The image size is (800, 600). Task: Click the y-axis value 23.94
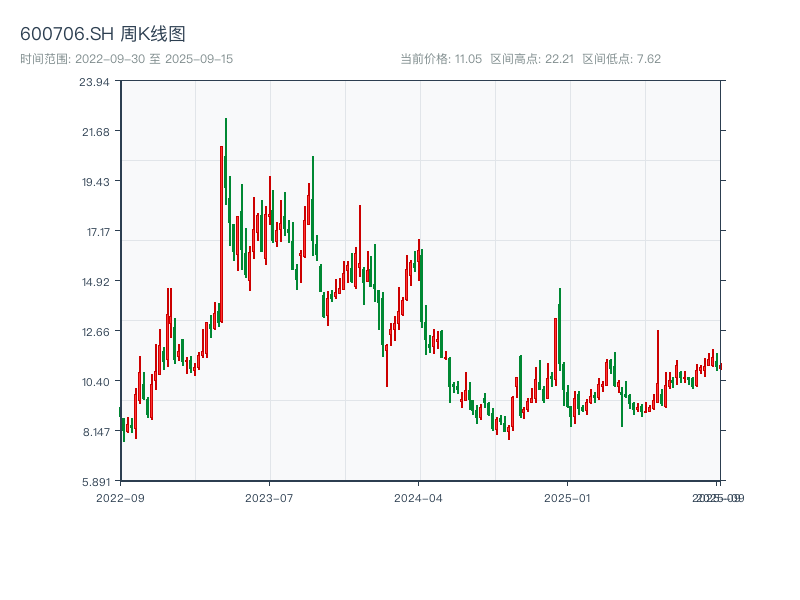[94, 82]
